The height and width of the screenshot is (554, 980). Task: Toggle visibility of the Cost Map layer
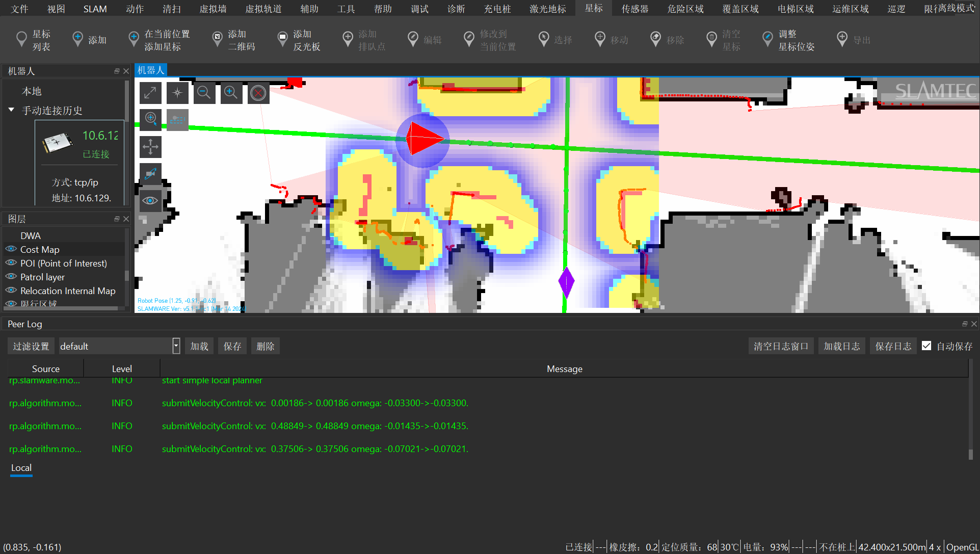coord(11,249)
